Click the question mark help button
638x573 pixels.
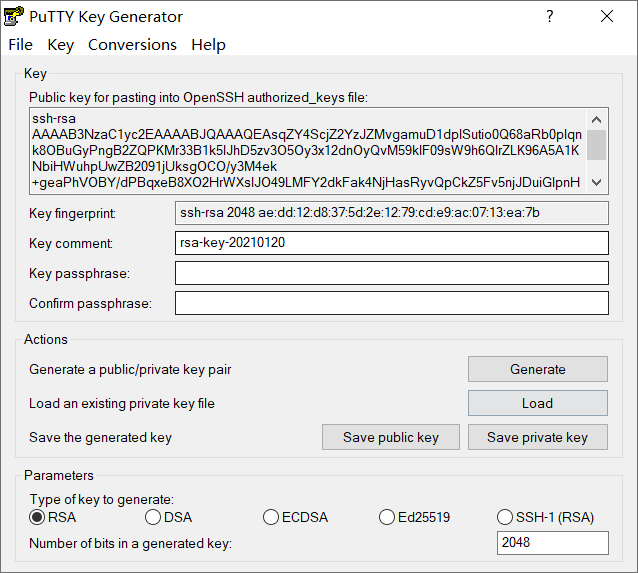point(550,16)
